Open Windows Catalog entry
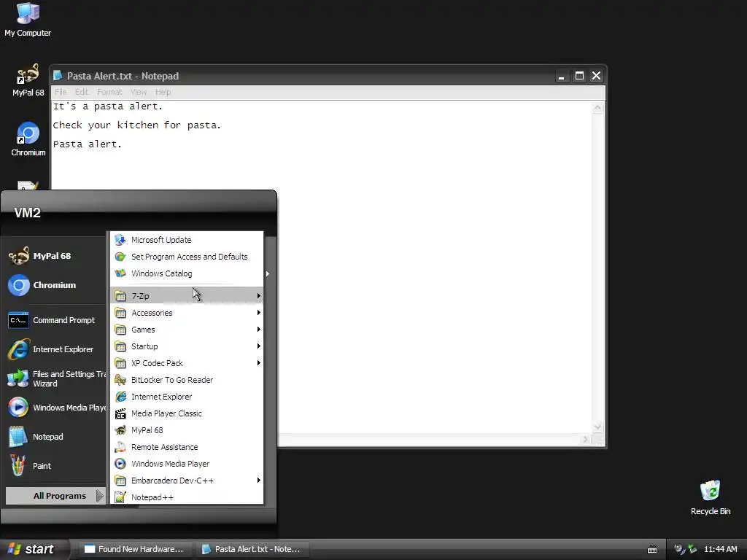Screen dimensions: 747x560 [187, 273]
